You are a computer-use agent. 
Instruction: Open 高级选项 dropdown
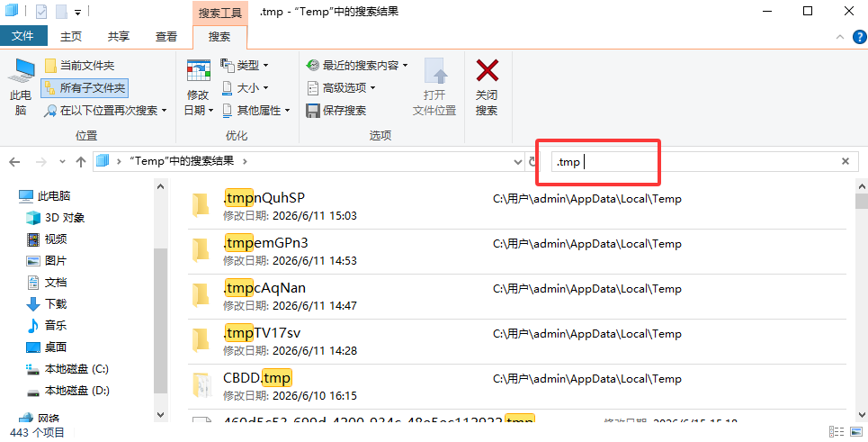341,88
